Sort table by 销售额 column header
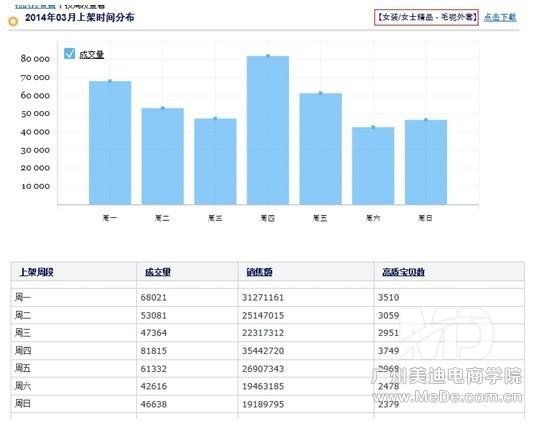 (259, 272)
